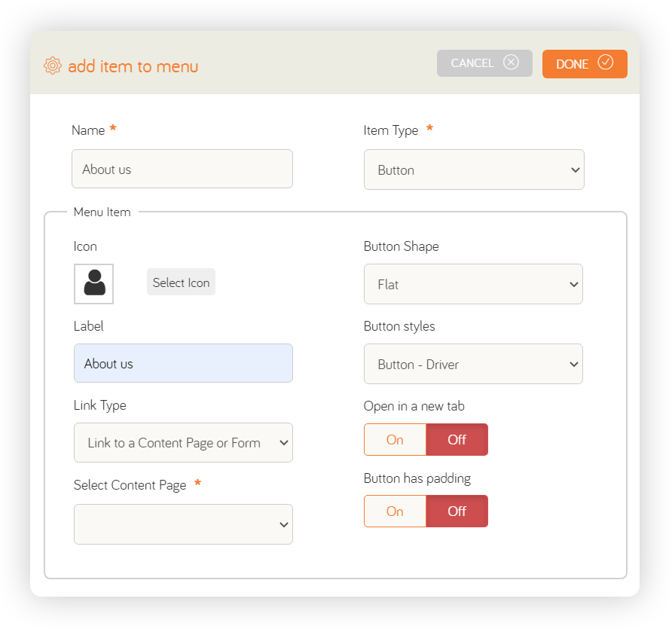
Task: Cancel adding the menu item
Action: tap(484, 63)
